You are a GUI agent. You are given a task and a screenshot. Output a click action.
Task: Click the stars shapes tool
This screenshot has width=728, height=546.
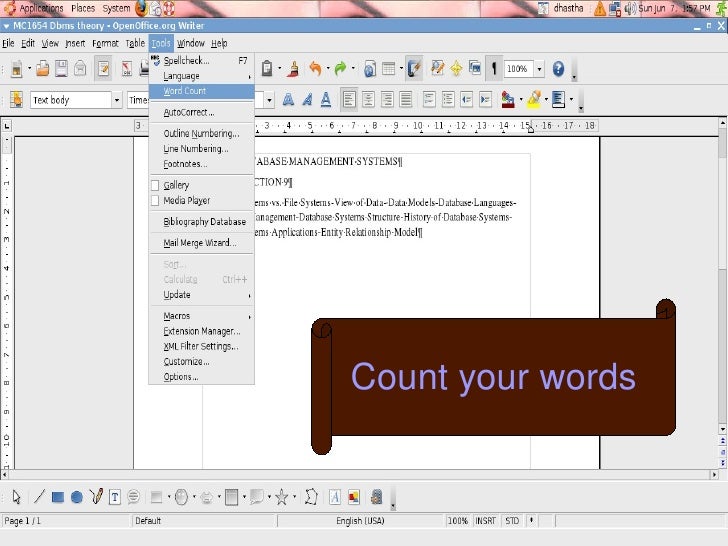coord(282,496)
